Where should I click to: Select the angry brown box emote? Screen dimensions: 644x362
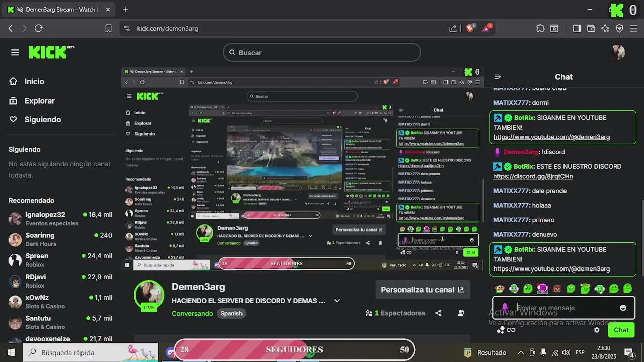pyautogui.click(x=557, y=289)
